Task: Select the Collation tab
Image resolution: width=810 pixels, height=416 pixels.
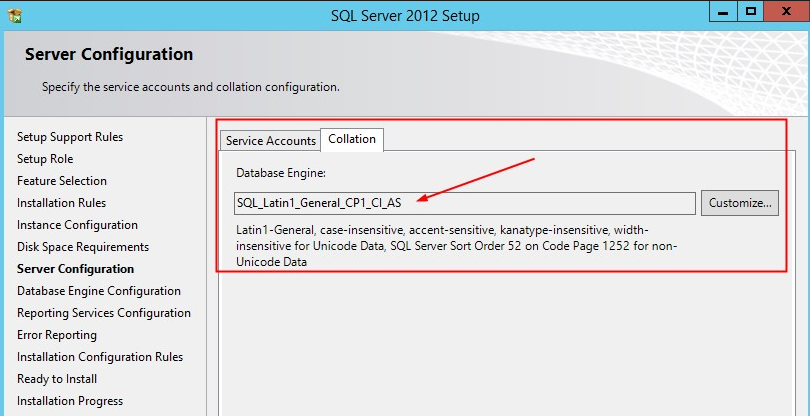Action: pos(352,140)
